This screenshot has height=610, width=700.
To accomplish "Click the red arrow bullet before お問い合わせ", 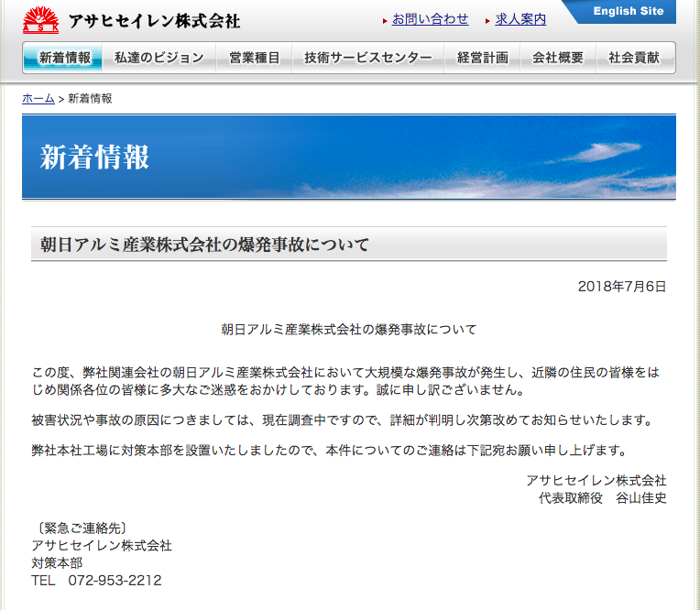I will [x=385, y=20].
